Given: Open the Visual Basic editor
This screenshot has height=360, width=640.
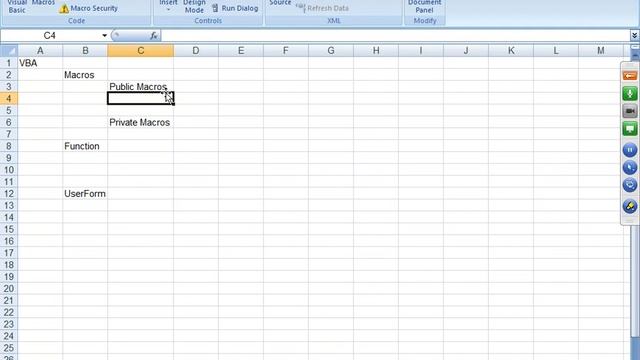Looking at the screenshot, I should click(17, 7).
